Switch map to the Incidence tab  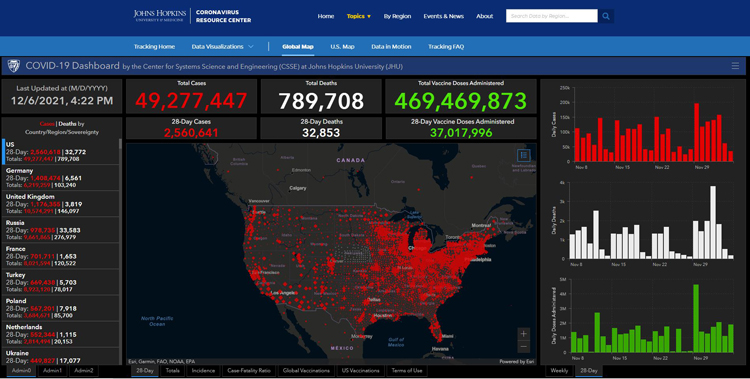(x=203, y=370)
